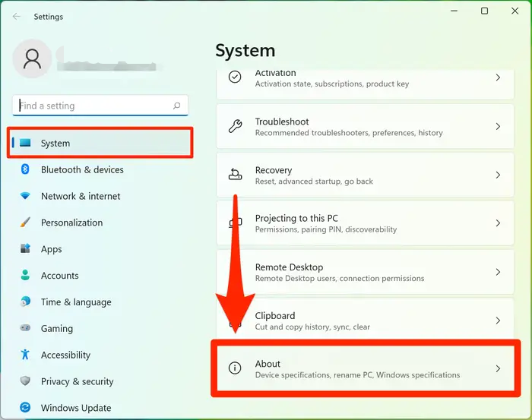Click the Accounts person icon
Image resolution: width=532 pixels, height=420 pixels.
pyautogui.click(x=25, y=275)
